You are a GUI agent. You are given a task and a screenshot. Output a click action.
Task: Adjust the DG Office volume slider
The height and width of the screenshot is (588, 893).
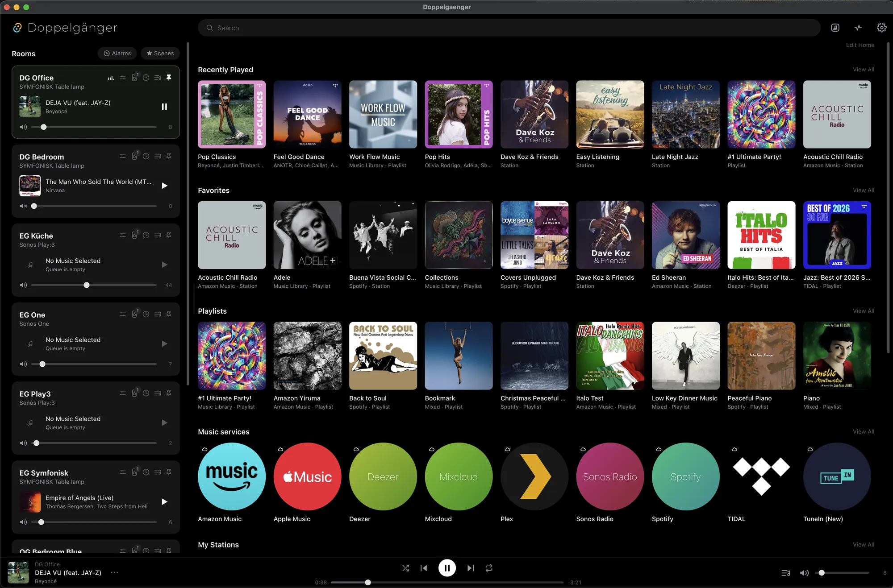94,127
